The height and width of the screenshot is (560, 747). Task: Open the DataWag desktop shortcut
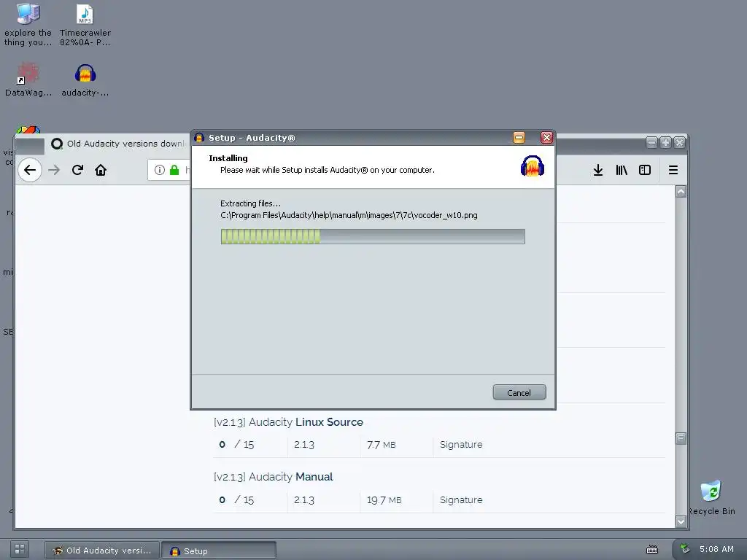coord(28,79)
